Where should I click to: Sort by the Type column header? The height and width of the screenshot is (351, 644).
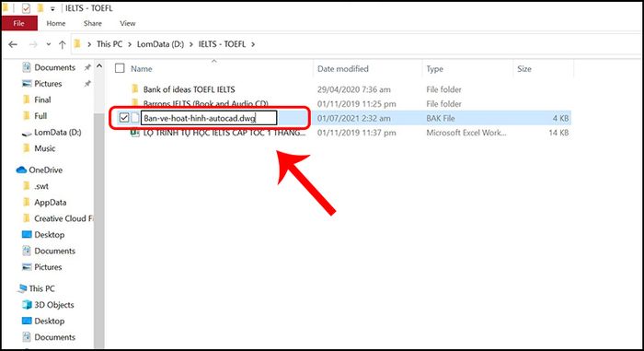pyautogui.click(x=434, y=69)
